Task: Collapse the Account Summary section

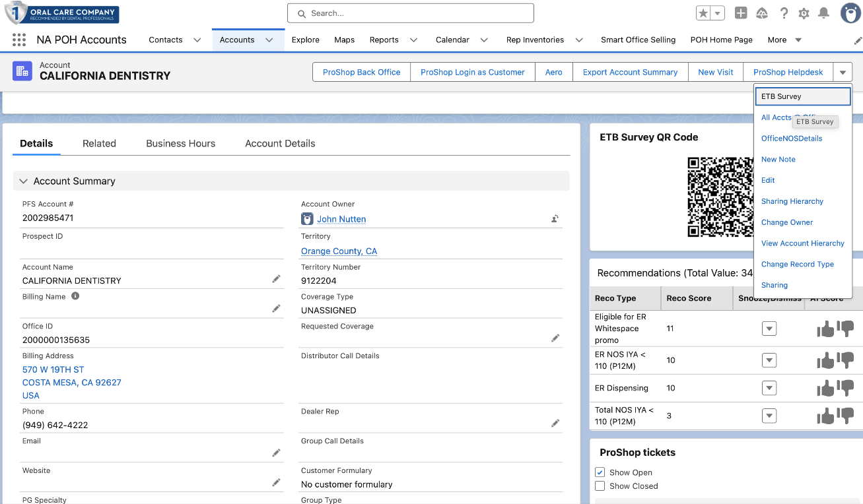Action: click(x=24, y=181)
